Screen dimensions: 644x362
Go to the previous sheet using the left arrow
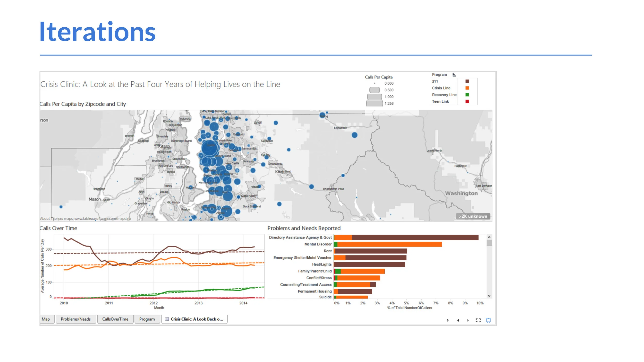point(458,320)
